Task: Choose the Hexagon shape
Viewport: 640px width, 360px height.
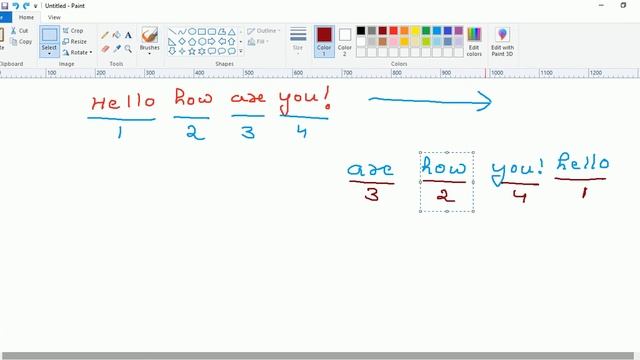Action: [x=202, y=42]
